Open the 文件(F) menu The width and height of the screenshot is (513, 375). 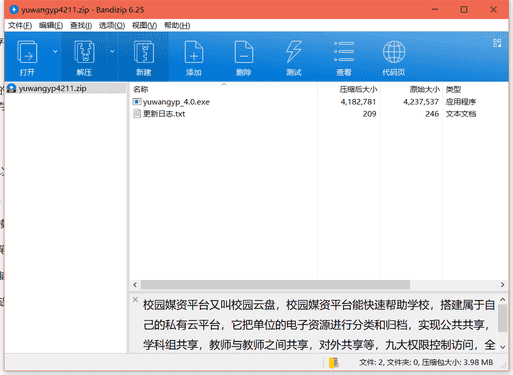point(20,26)
